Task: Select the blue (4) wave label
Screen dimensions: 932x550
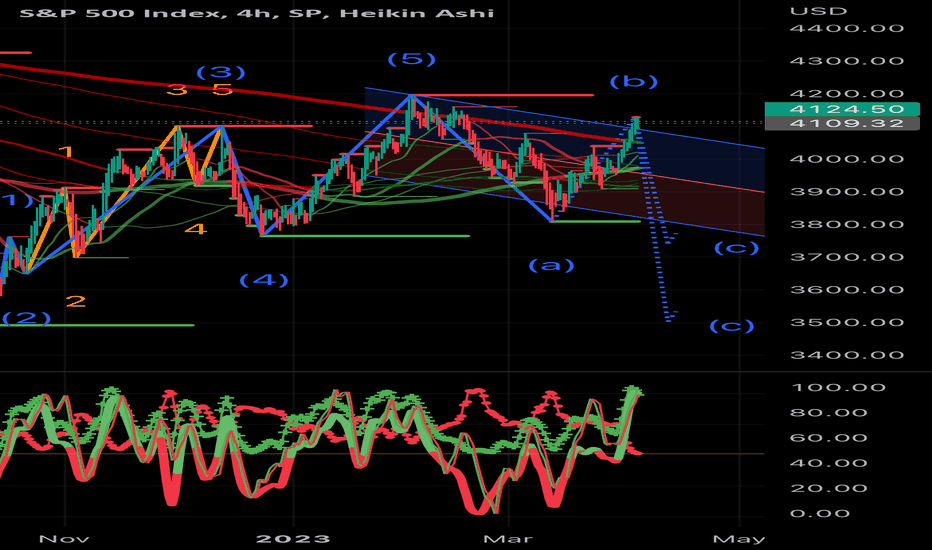Action: click(264, 280)
